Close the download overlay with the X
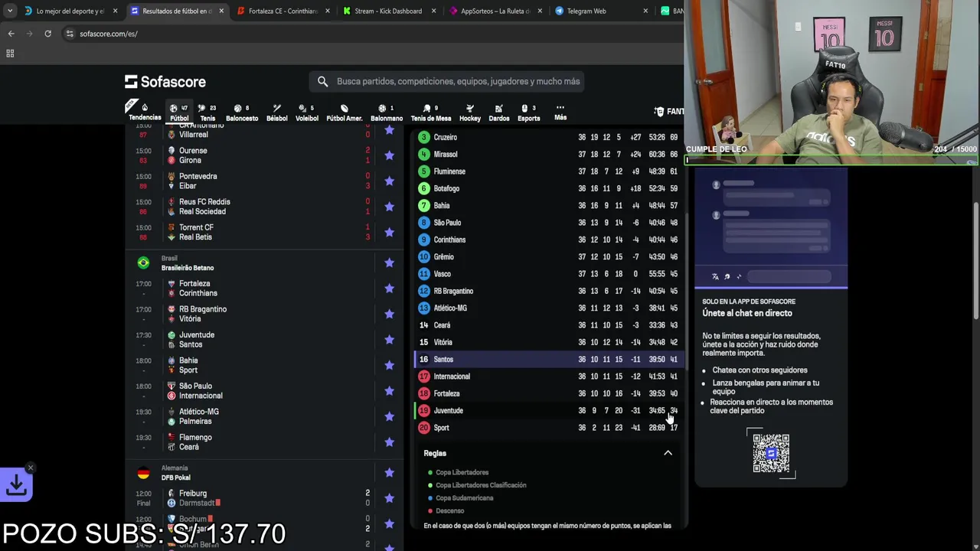980x551 pixels. tap(30, 468)
